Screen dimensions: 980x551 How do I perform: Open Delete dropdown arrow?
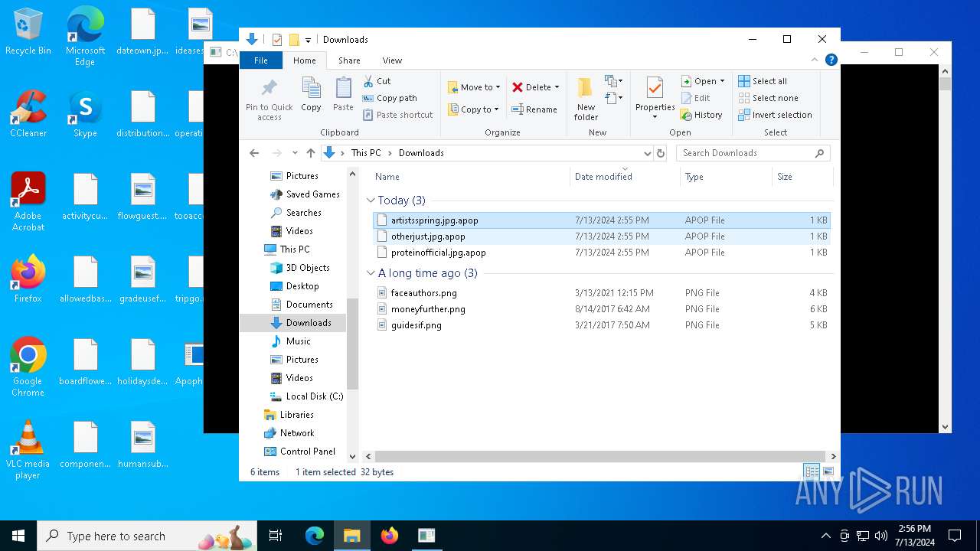click(x=557, y=87)
